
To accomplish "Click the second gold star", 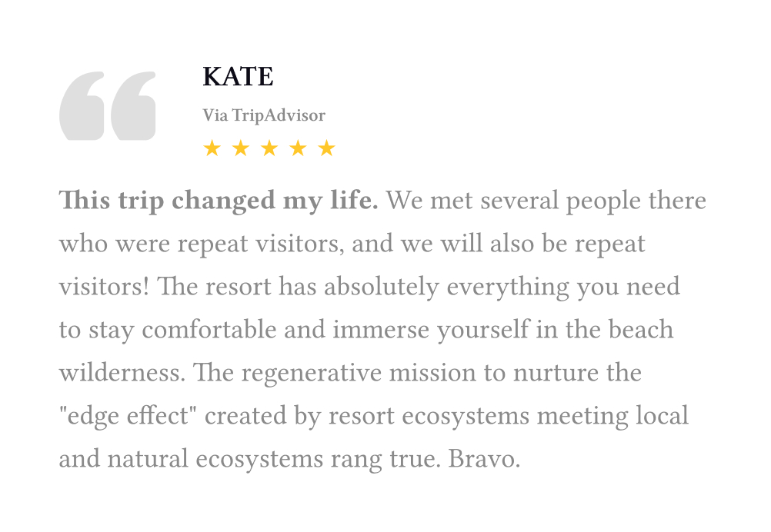I will click(240, 148).
